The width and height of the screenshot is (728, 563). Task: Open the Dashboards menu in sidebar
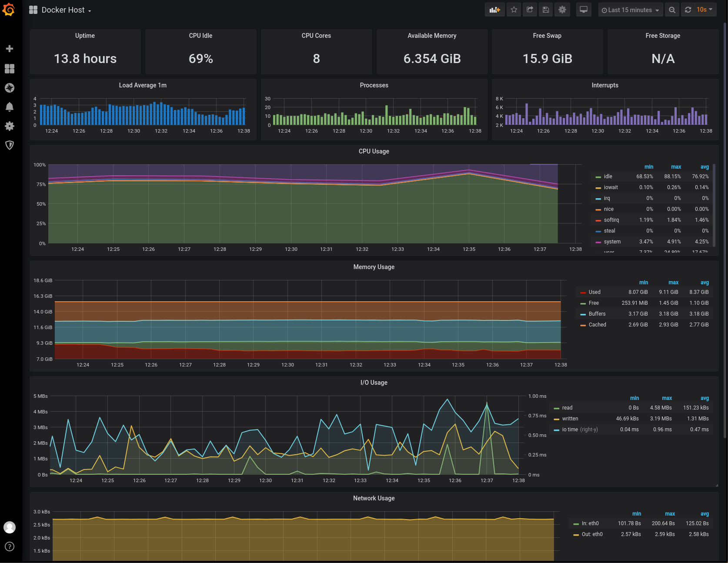click(10, 68)
